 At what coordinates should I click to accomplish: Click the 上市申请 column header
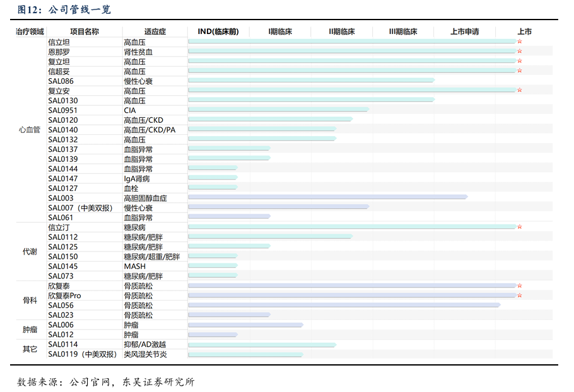(464, 32)
